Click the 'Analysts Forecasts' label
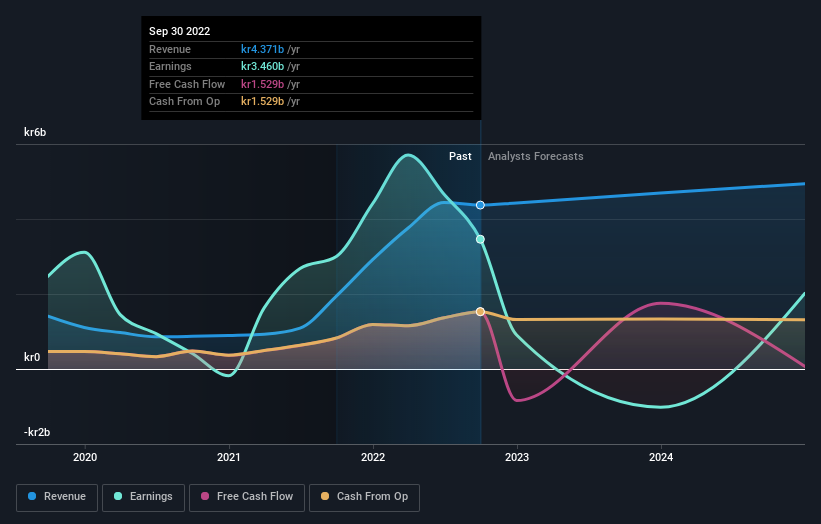Image resolution: width=821 pixels, height=524 pixels. 536,156
